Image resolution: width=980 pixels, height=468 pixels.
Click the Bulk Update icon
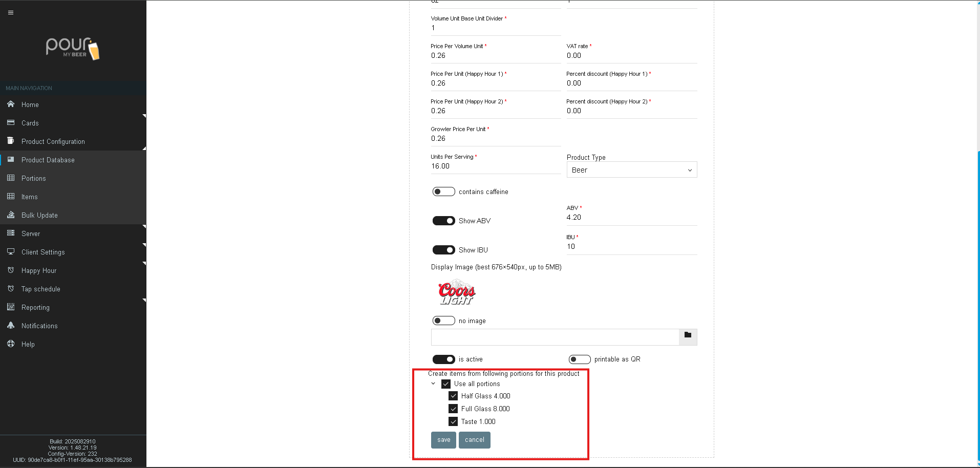11,215
